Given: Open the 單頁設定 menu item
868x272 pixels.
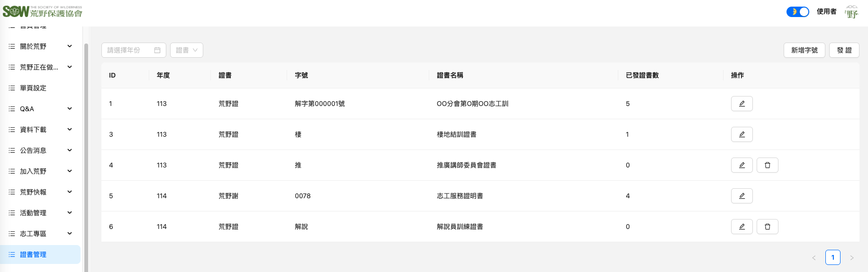Looking at the screenshot, I should tap(33, 88).
